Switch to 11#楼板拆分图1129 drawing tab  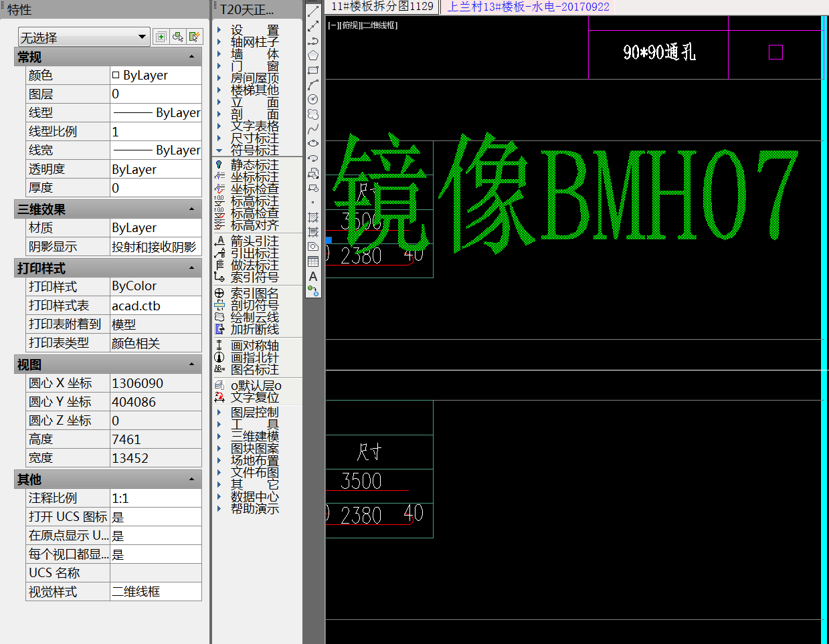pyautogui.click(x=382, y=7)
